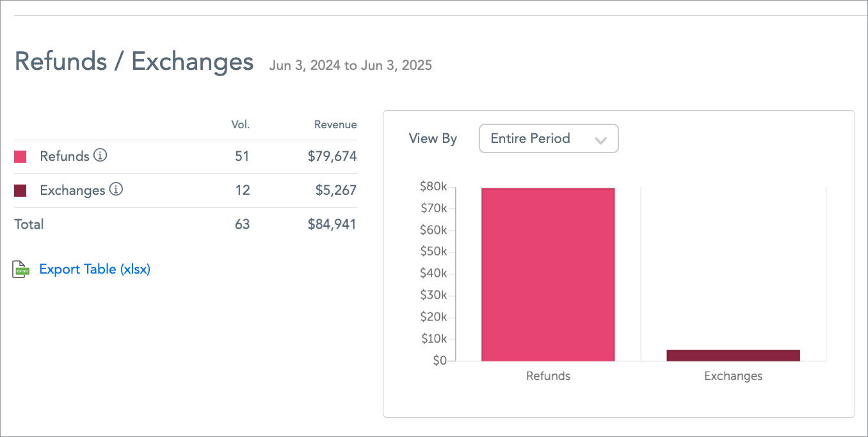Click the Exchanges x-axis label below chart

[x=733, y=376]
